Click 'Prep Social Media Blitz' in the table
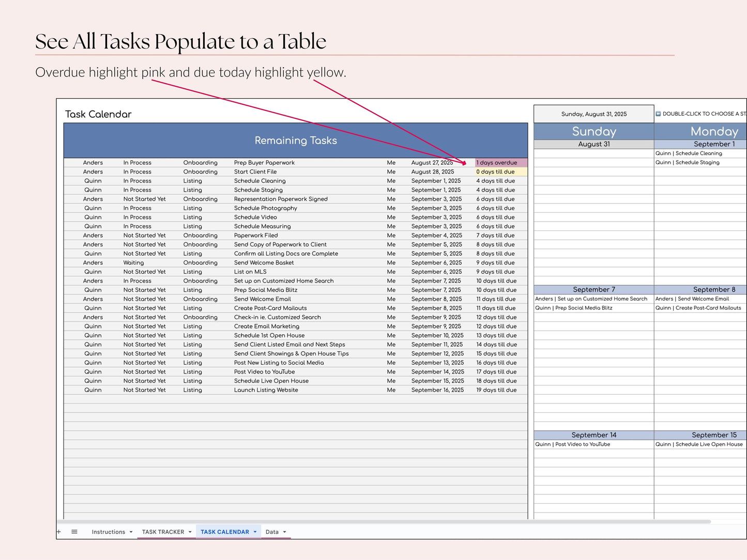The height and width of the screenshot is (560, 747). [266, 290]
